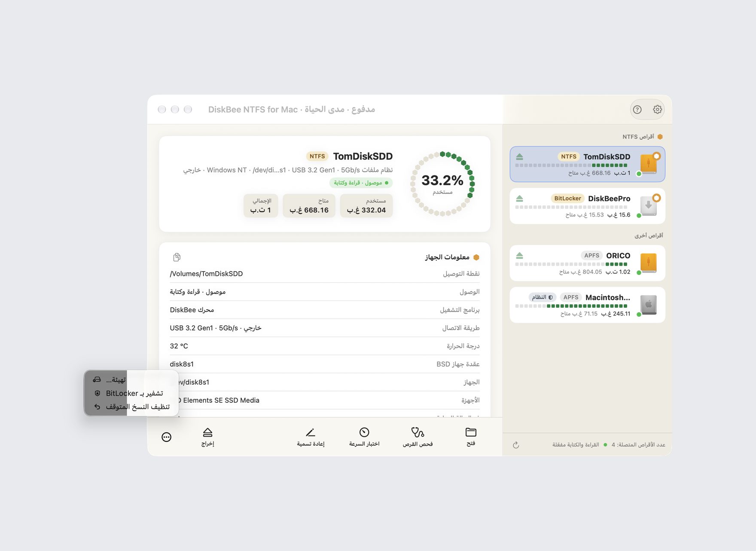The image size is (756, 551).
Task: Open the more options ellipsis button
Action: coord(166,437)
